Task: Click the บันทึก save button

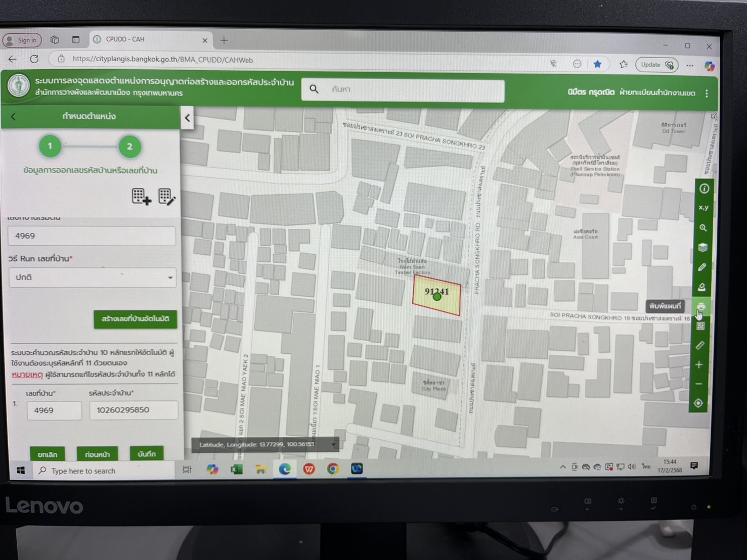Action: click(147, 453)
